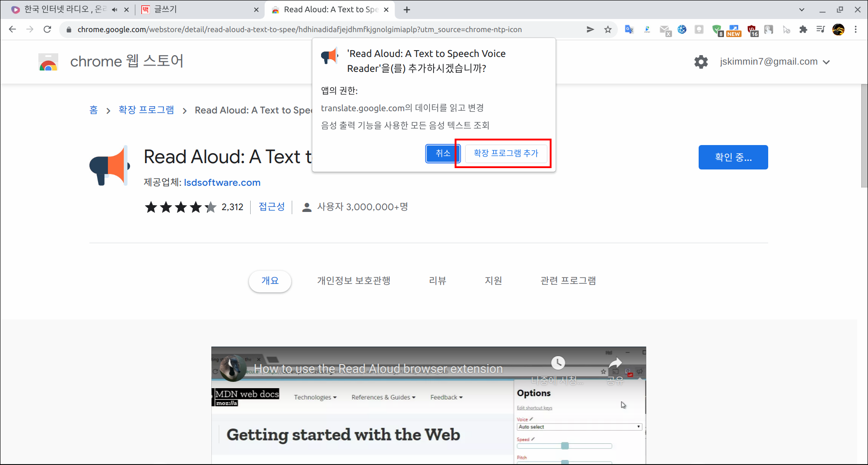Mute the Korean internet radio tab audio

(x=114, y=9)
